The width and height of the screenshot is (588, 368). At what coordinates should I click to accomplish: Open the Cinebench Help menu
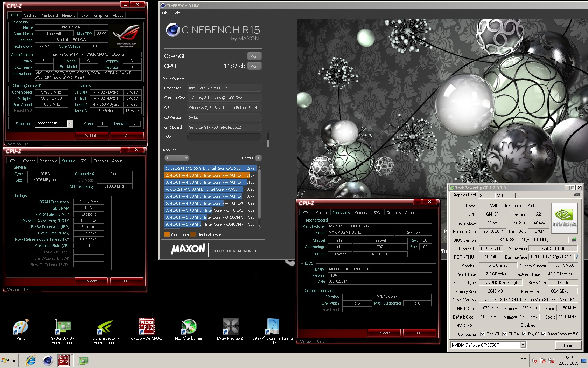tap(176, 13)
